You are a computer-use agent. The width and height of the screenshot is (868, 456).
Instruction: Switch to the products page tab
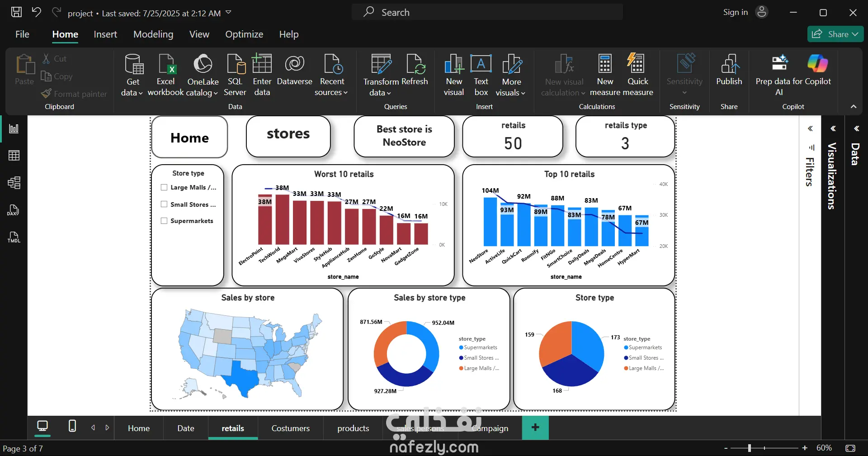[x=353, y=428]
